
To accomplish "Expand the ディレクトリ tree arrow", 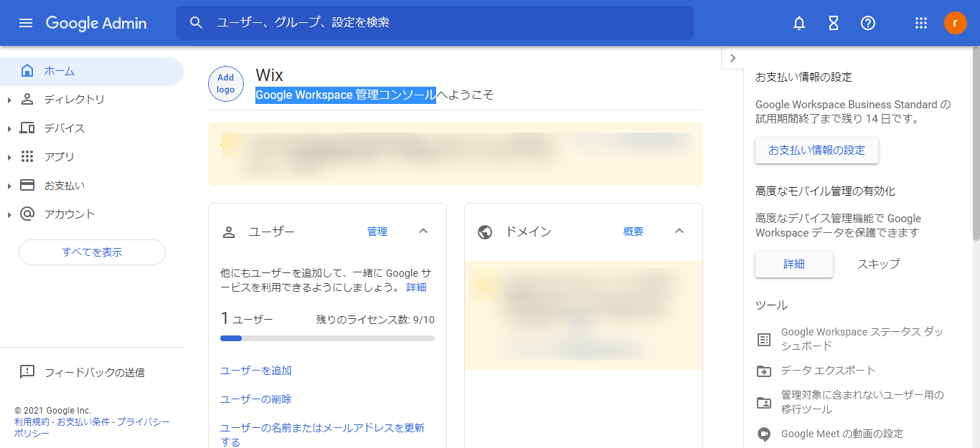I will click(x=9, y=100).
